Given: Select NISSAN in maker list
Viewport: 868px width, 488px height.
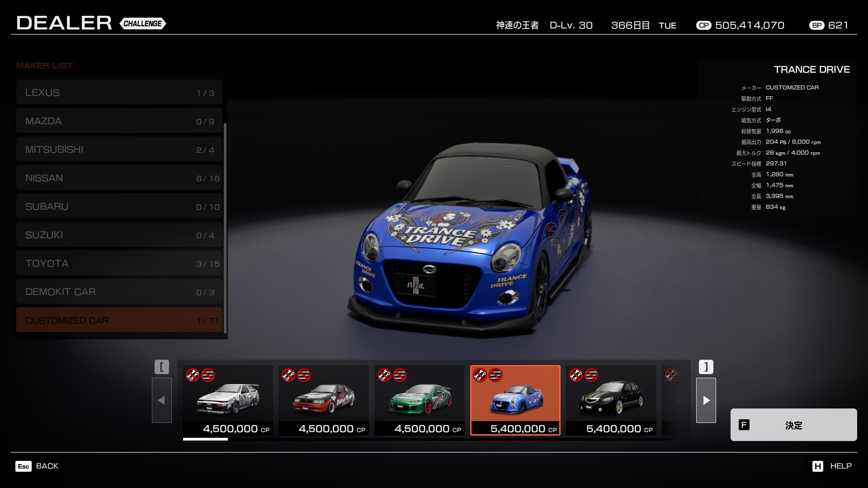Looking at the screenshot, I should click(119, 178).
